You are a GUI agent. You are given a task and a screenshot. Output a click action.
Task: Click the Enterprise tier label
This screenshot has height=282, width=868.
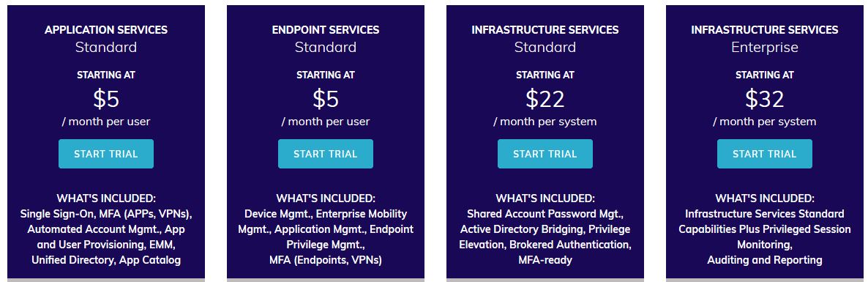(765, 48)
